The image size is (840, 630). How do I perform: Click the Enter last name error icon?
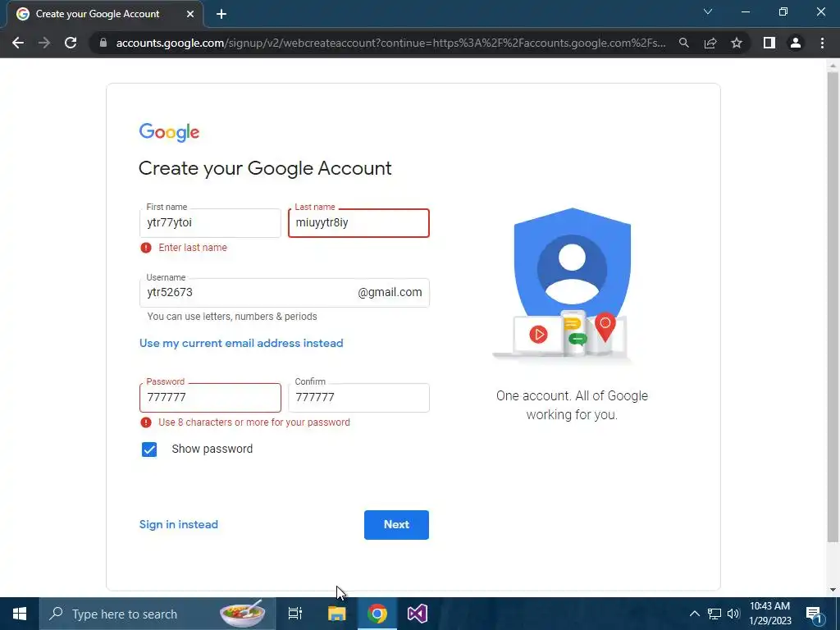pyautogui.click(x=146, y=248)
